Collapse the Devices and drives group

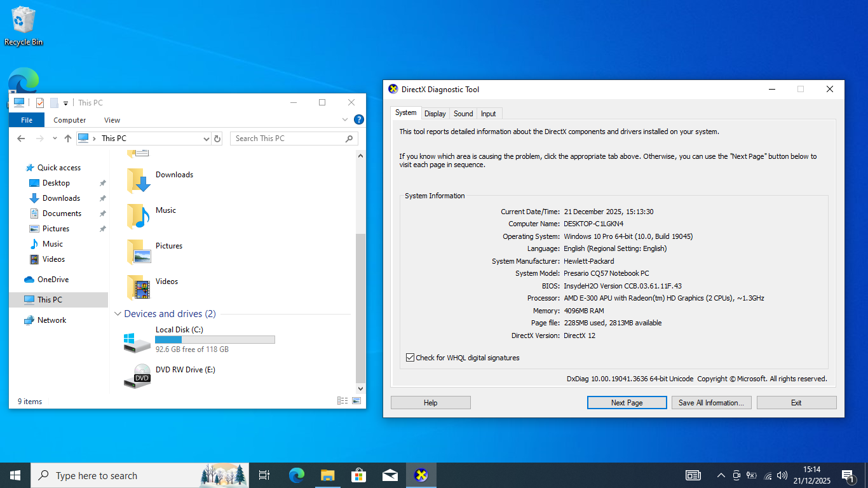118,314
